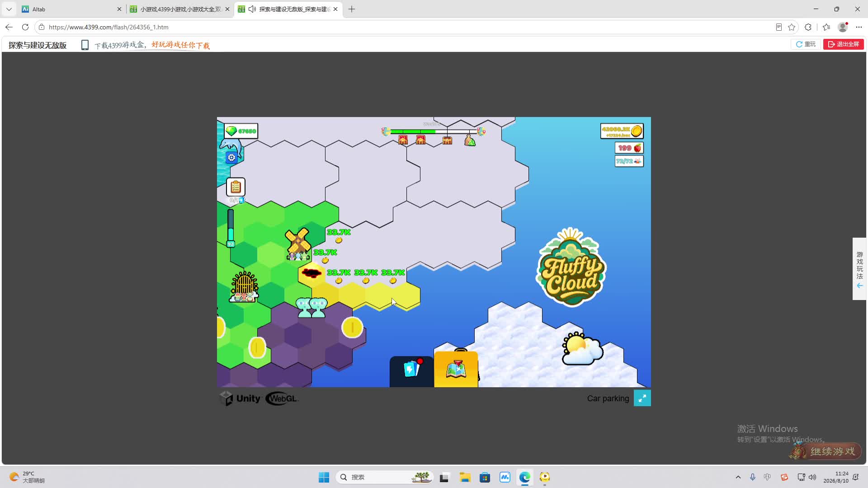Toggle the game fullscreen expand button
The width and height of the screenshot is (868, 488).
coord(642,398)
